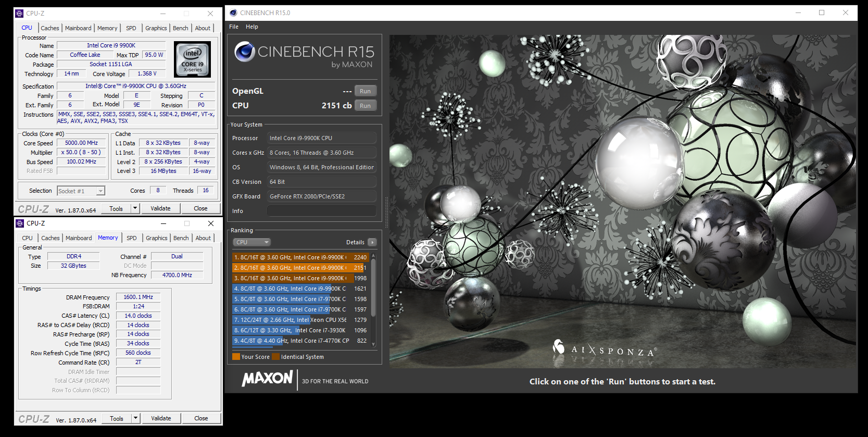This screenshot has height=437, width=868.
Task: Select ranking row 8 Core i7-3930K entry
Action: coord(300,330)
